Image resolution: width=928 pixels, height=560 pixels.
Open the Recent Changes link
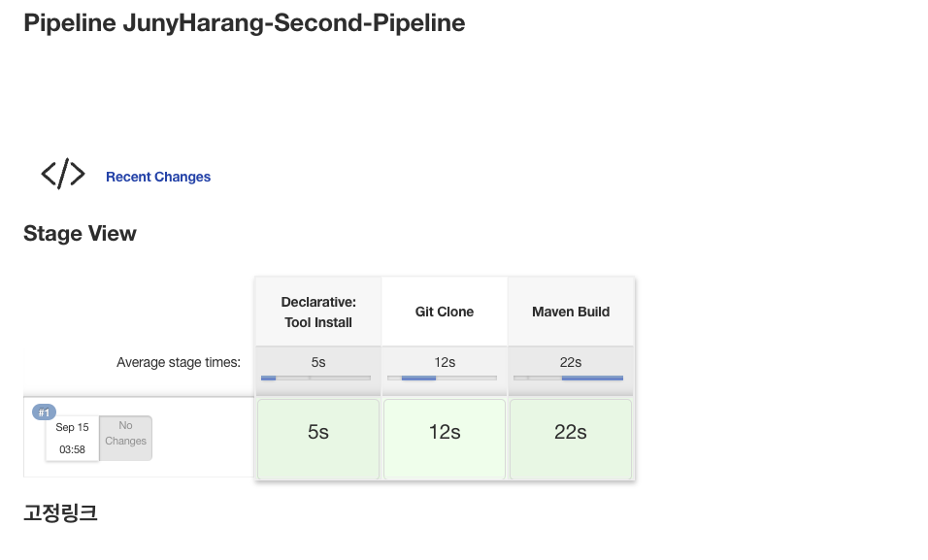[158, 177]
